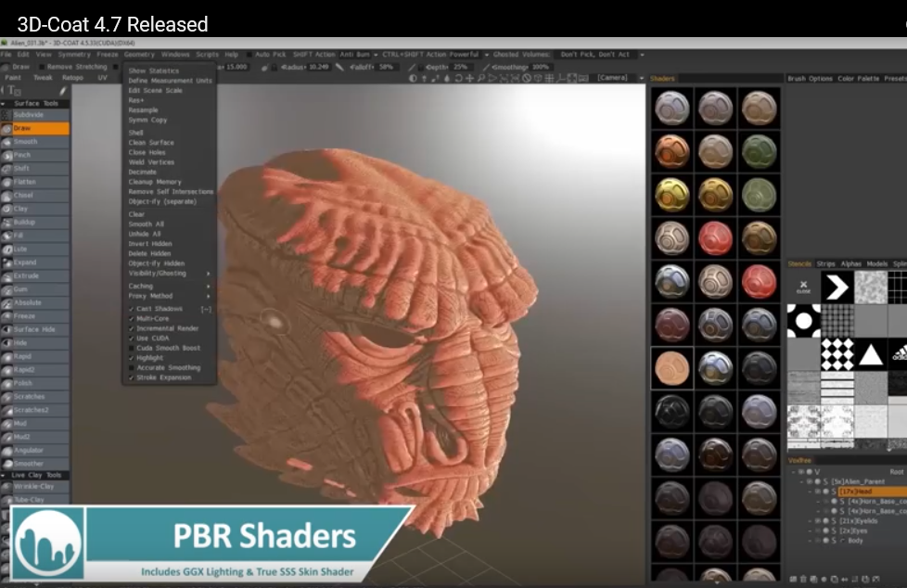
Task: Switch to the Alphas tab
Action: click(850, 264)
